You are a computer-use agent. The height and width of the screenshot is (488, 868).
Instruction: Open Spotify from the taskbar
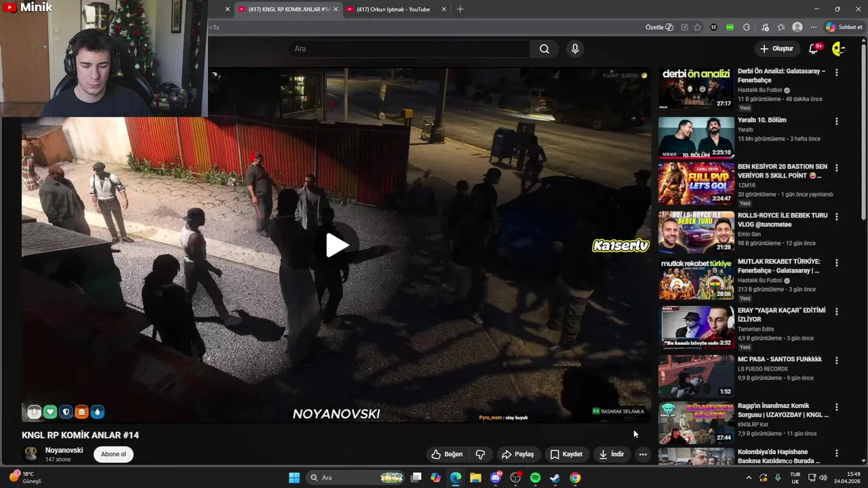pyautogui.click(x=535, y=478)
